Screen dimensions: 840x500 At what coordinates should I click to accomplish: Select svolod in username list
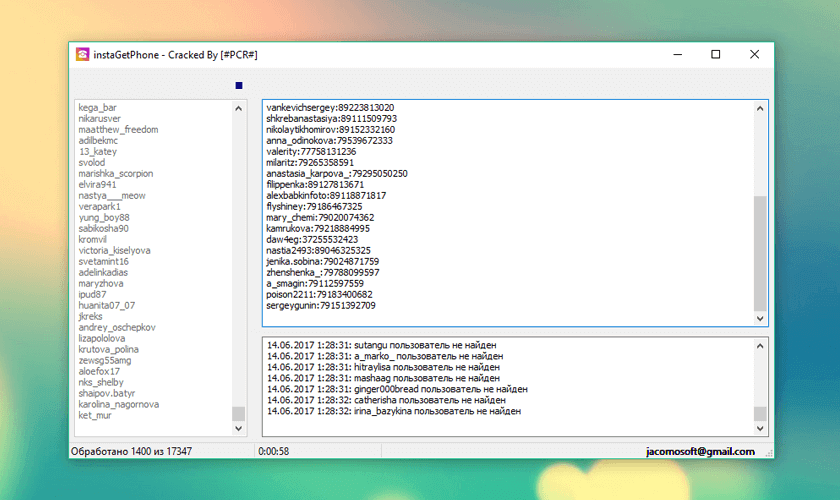click(92, 162)
